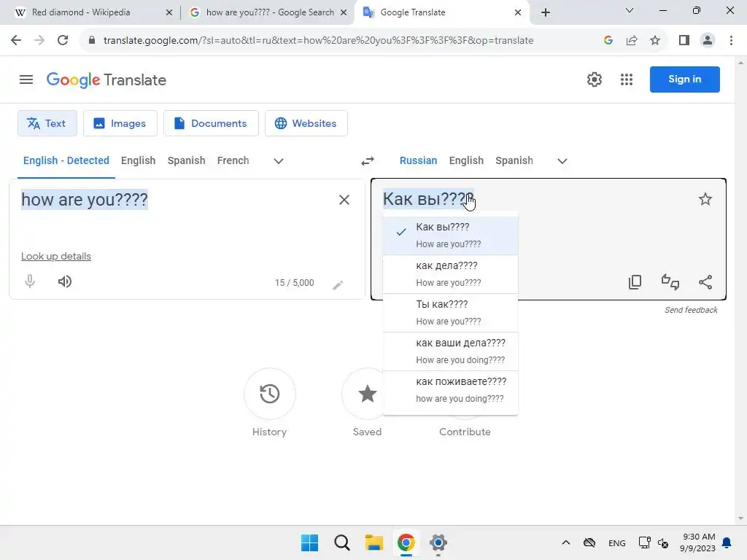Open translation History
Screen dimensions: 747x560
270,394
